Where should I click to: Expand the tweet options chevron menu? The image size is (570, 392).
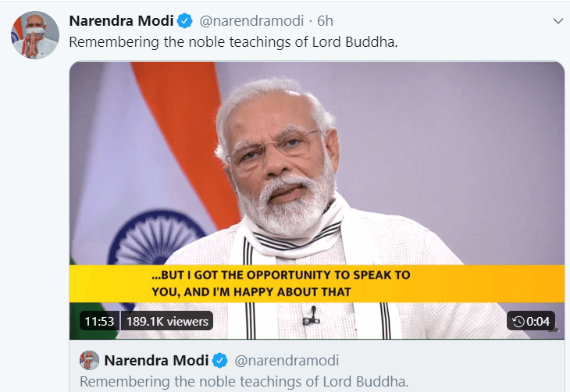pos(556,20)
